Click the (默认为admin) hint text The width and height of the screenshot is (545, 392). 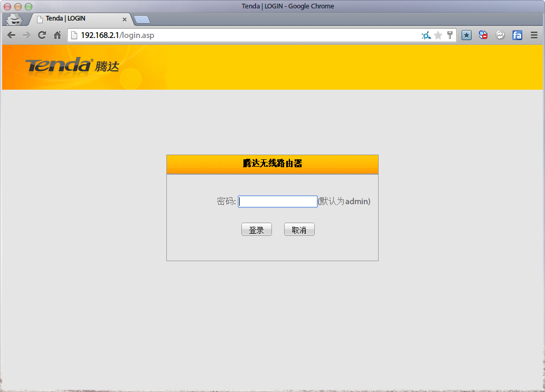pos(344,202)
